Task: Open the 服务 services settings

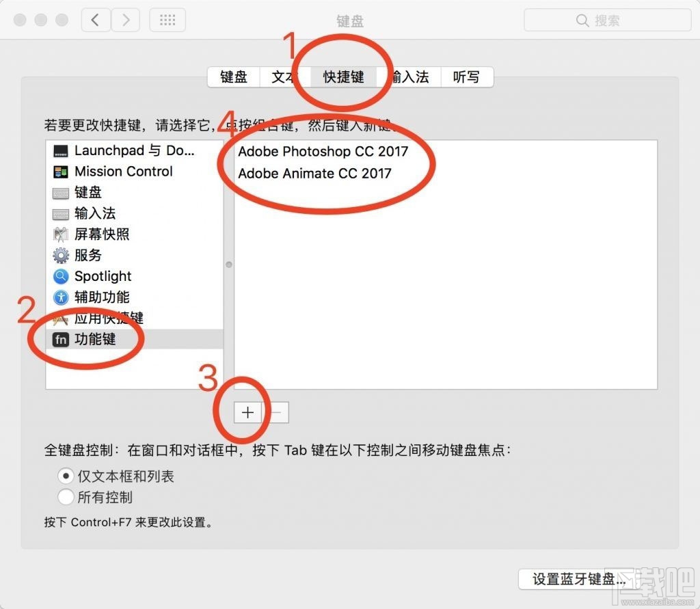Action: pyautogui.click(x=62, y=255)
